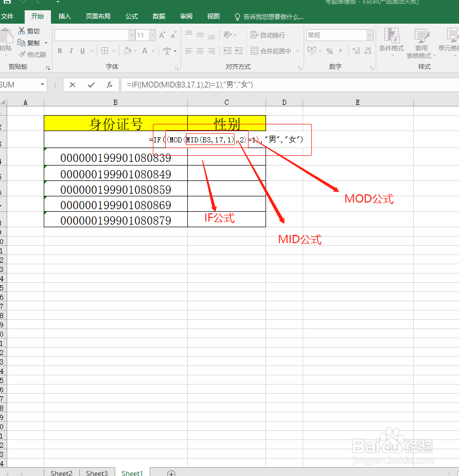Decrease decimal places
Screen dimensions: 459x476
(367, 51)
